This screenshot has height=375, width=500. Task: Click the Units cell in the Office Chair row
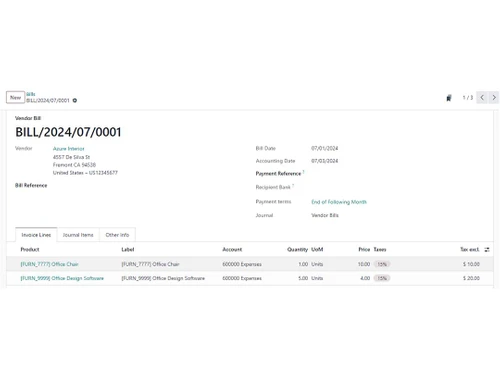click(x=317, y=264)
